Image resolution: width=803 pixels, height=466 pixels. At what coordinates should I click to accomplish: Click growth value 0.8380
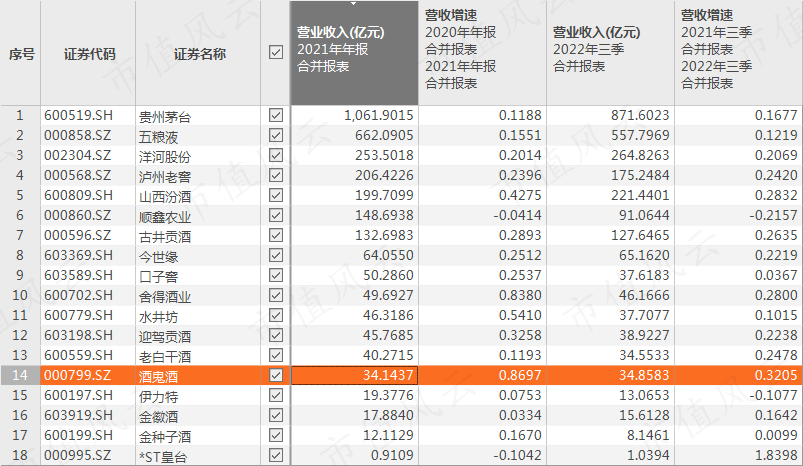(x=520, y=295)
